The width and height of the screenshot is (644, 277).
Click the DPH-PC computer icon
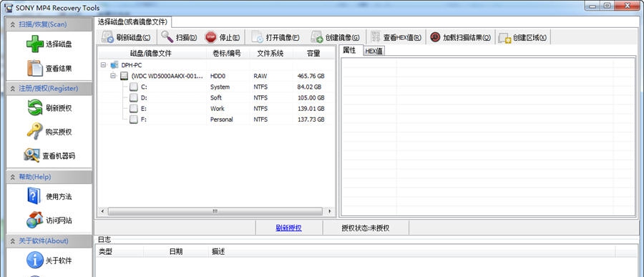[114, 65]
